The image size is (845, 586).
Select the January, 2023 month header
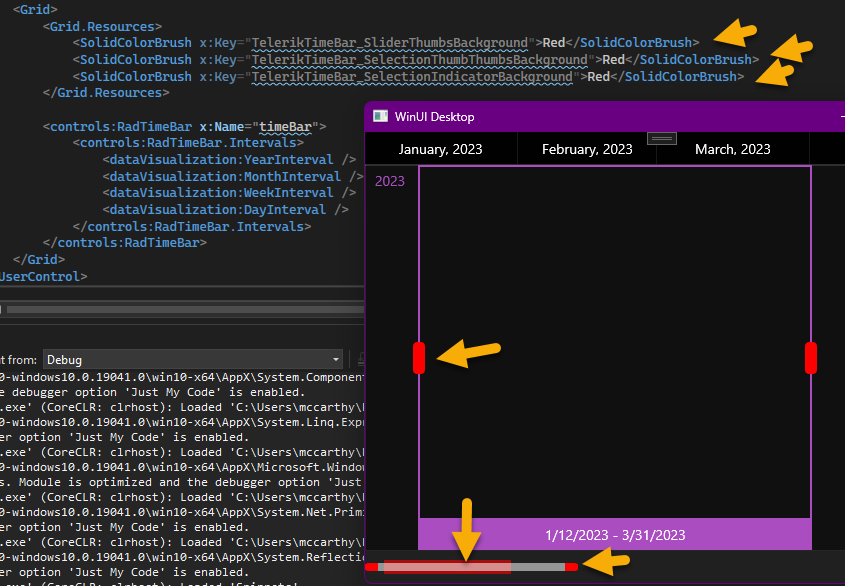440,149
